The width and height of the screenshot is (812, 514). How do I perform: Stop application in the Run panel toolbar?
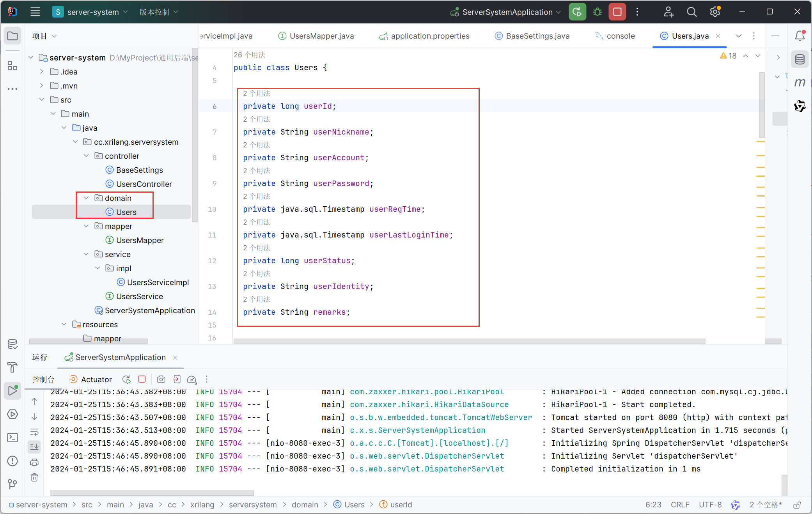click(142, 379)
